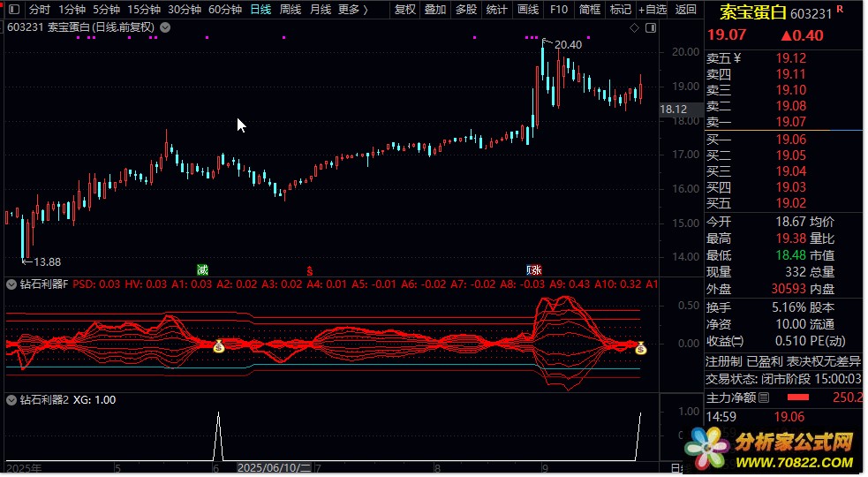868x477 pixels.
Task: Open the 统计 statistics tool
Action: pos(496,10)
